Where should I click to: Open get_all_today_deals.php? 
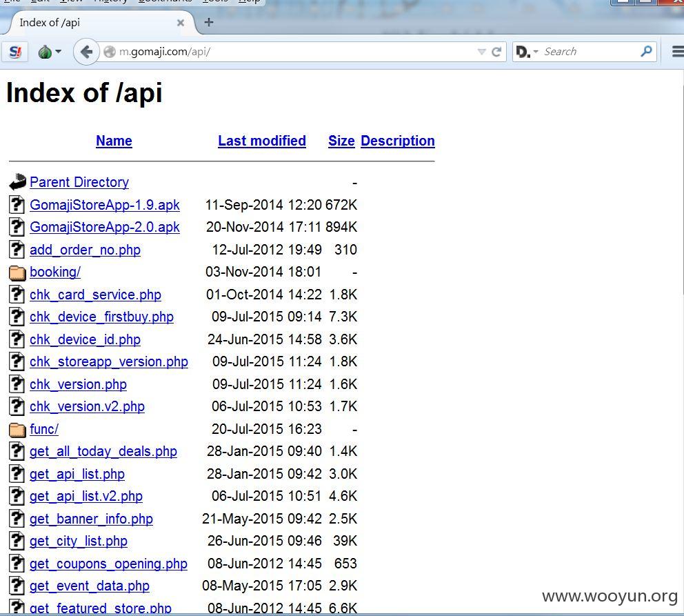[103, 451]
